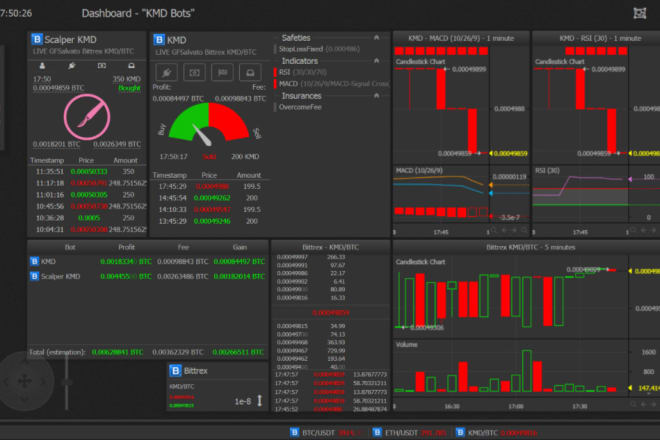This screenshot has height=440, width=660.
Task: Collapse the Indicators section
Action: [x=376, y=61]
